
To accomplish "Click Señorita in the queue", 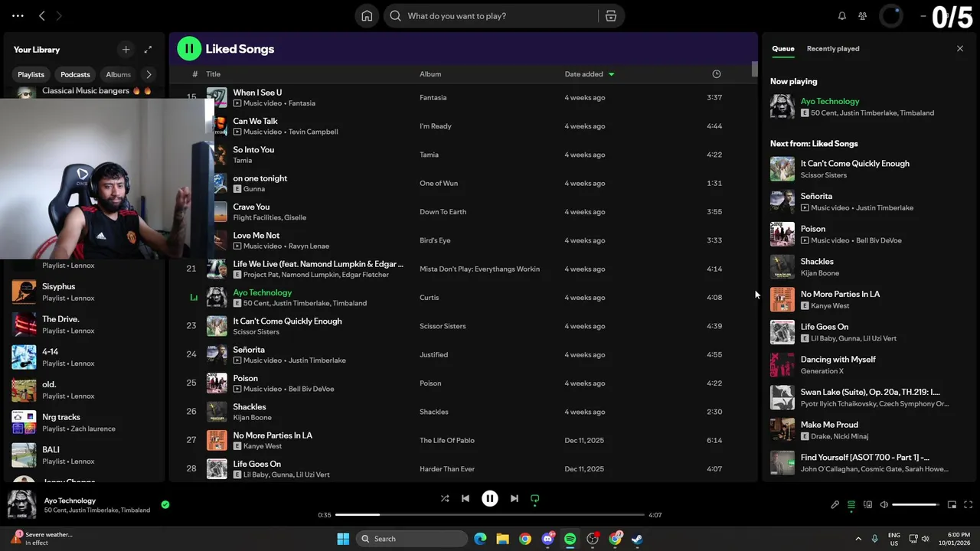I will click(816, 196).
